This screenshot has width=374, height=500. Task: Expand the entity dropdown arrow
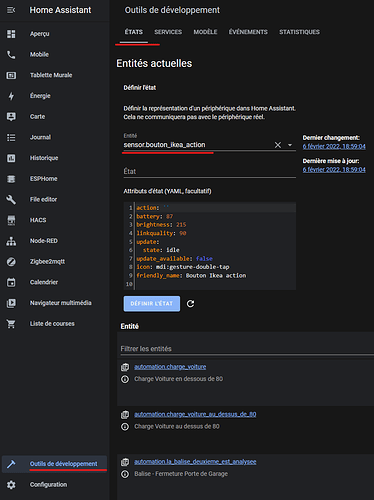click(290, 145)
